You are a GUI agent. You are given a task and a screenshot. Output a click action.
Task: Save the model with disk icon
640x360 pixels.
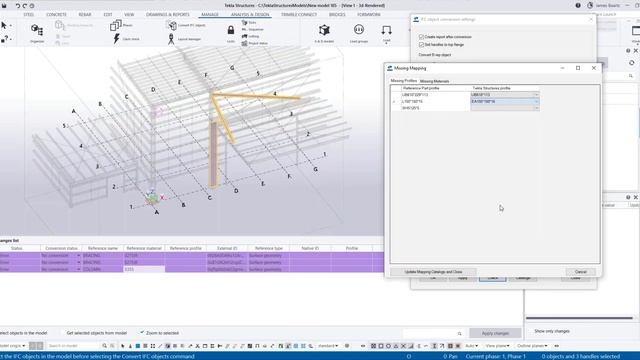coord(4,6)
